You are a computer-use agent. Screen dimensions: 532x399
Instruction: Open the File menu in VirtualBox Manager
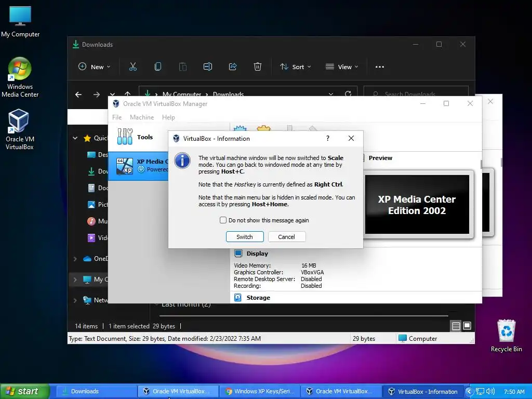coord(117,117)
